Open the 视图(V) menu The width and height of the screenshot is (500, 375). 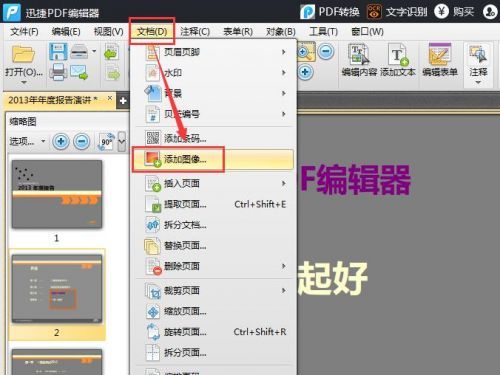coord(109,32)
